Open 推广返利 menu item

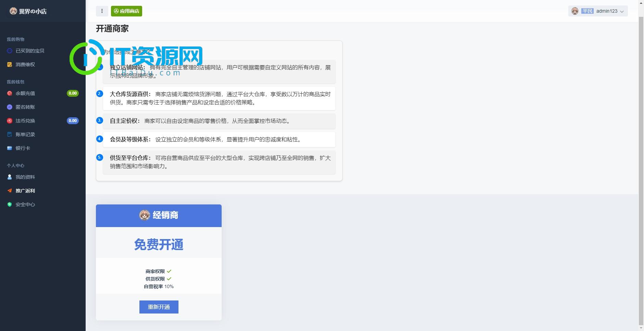(x=25, y=191)
